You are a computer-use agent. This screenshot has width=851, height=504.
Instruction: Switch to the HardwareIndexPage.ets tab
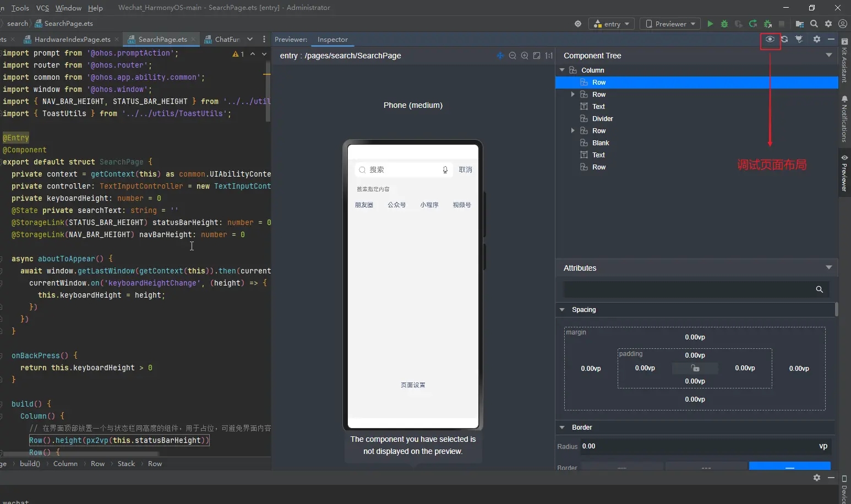tap(72, 40)
